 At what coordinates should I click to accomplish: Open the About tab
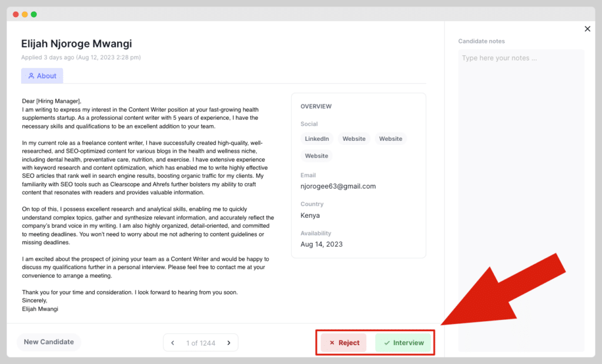(x=42, y=76)
